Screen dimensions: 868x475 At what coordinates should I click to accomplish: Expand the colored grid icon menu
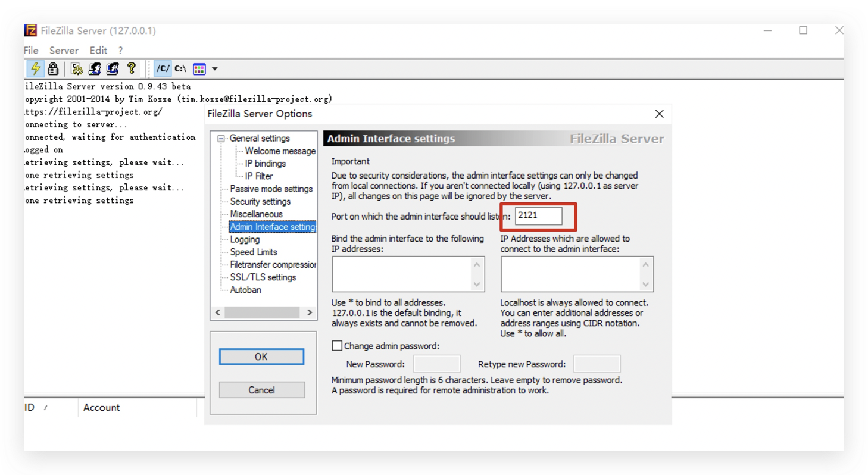click(x=199, y=68)
